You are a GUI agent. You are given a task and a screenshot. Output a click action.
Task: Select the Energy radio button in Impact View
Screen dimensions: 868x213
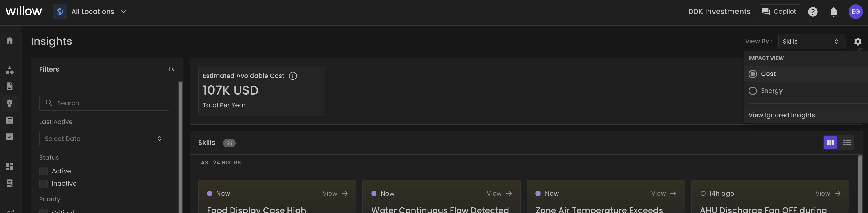pos(753,91)
